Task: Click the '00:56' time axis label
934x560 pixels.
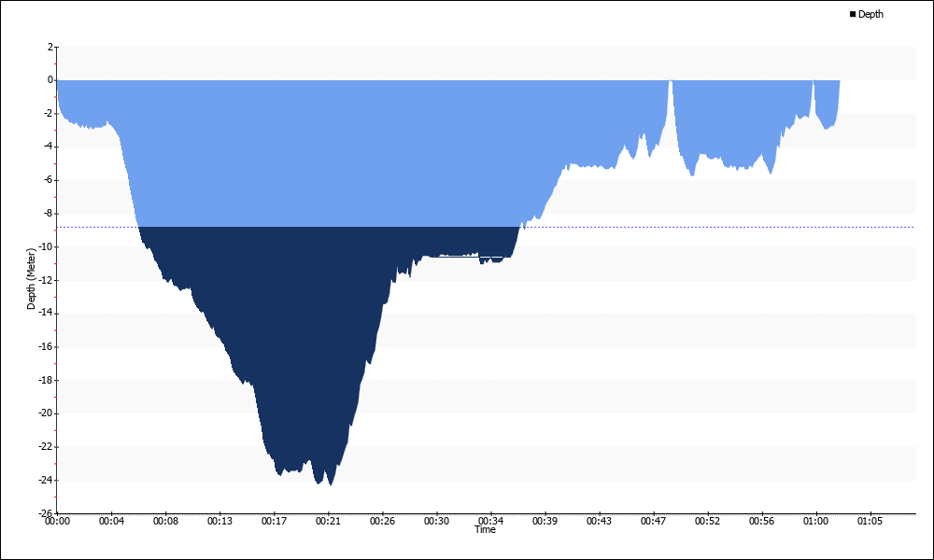Action: [761, 522]
